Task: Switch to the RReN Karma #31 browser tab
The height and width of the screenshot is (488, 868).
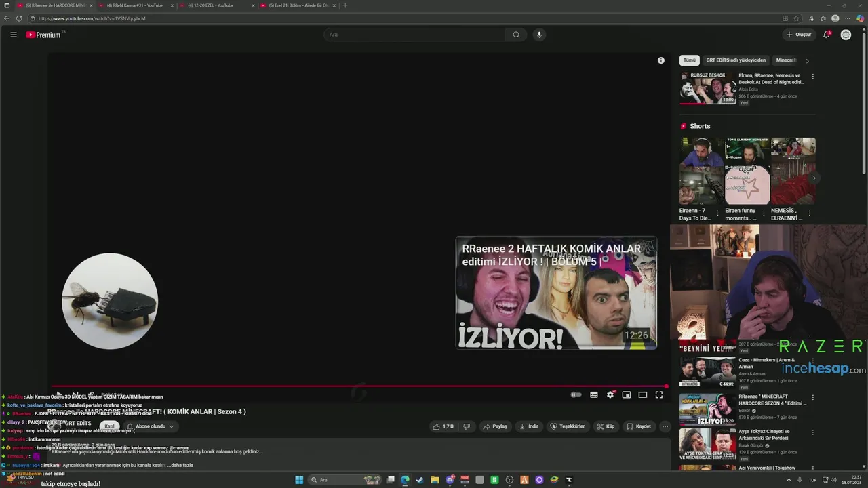Action: (x=134, y=5)
